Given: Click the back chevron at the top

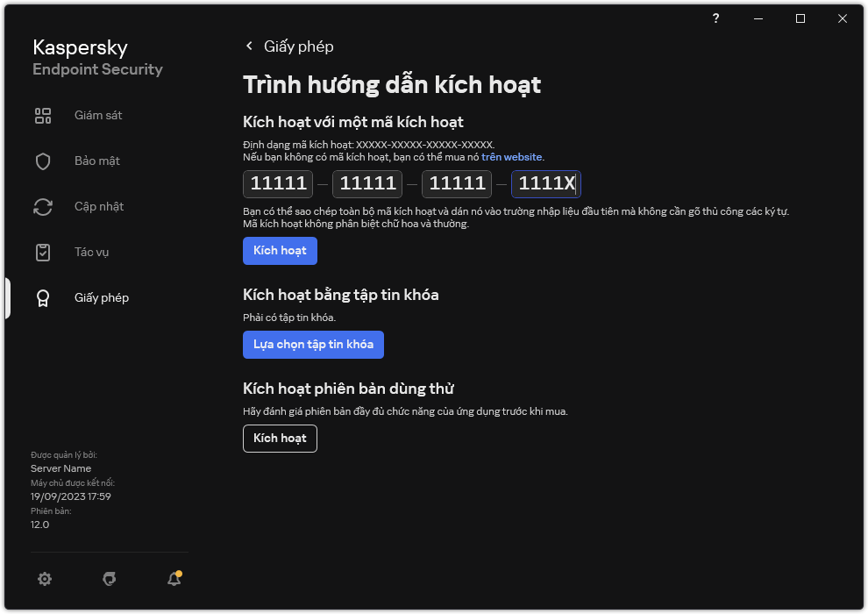Looking at the screenshot, I should [x=248, y=46].
